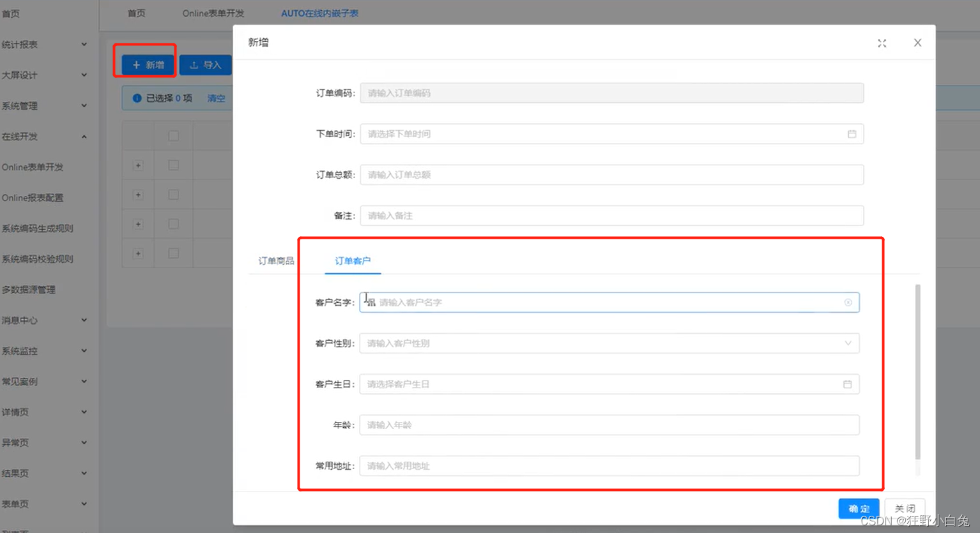Viewport: 980px width, 533px height.
Task: Click the 年龄 input field
Action: click(x=609, y=425)
